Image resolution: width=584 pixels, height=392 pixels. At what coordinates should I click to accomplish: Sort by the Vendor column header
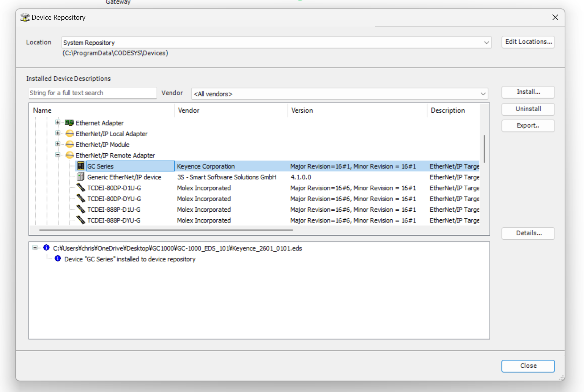pyautogui.click(x=231, y=110)
